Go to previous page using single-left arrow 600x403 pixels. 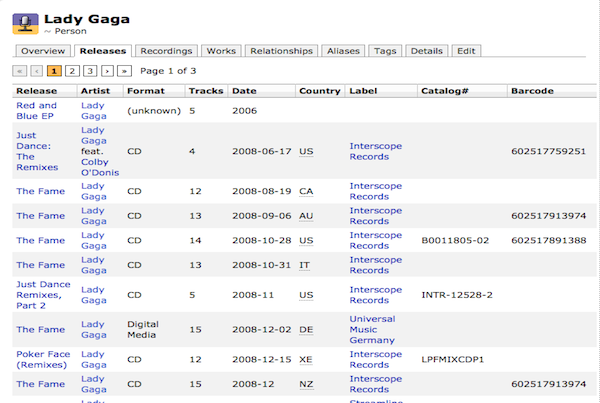pos(36,71)
